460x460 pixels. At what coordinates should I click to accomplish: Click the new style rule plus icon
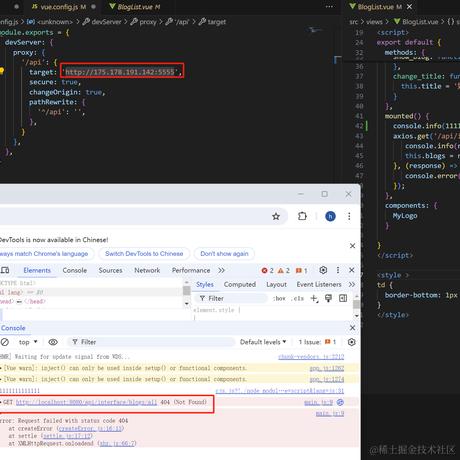pyautogui.click(x=314, y=298)
